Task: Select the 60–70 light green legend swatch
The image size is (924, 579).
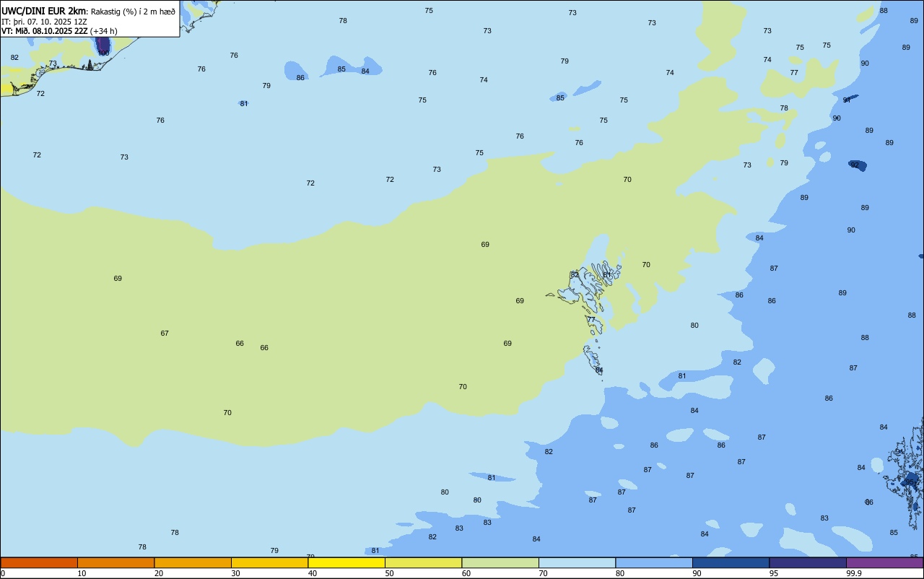Action: point(500,562)
